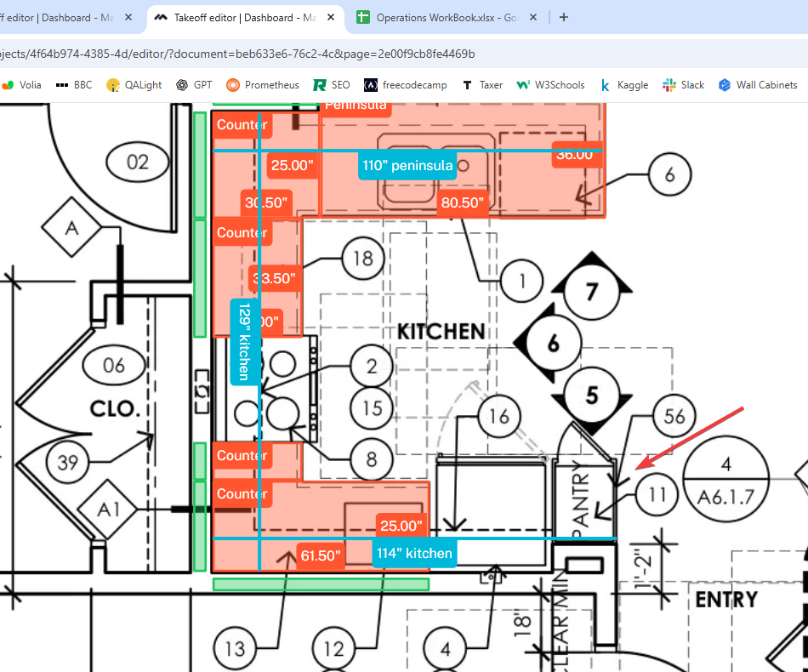808x672 pixels.
Task: Open a new browser tab
Action: (x=564, y=18)
